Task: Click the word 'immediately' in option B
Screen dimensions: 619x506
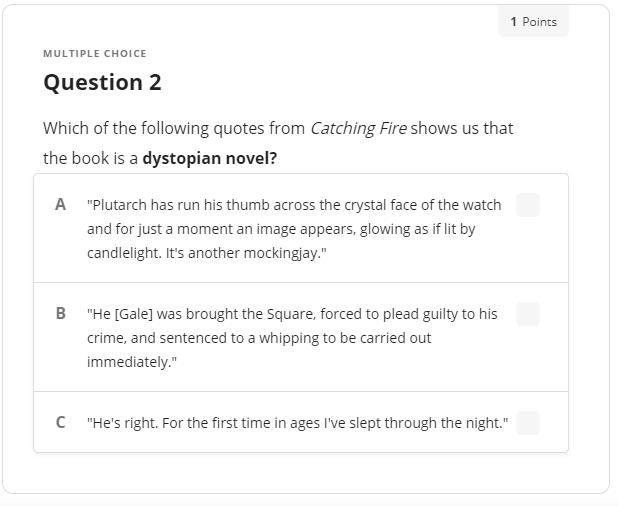Action: 129,362
